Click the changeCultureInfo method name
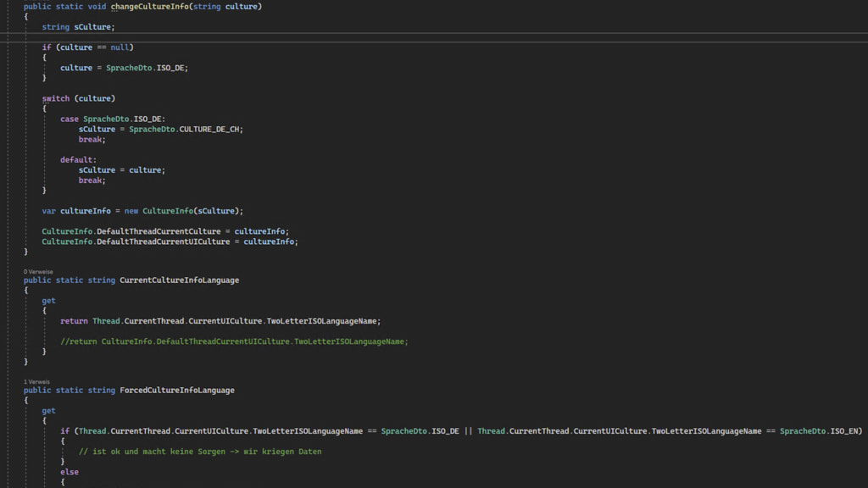The width and height of the screenshot is (868, 488). pyautogui.click(x=149, y=7)
